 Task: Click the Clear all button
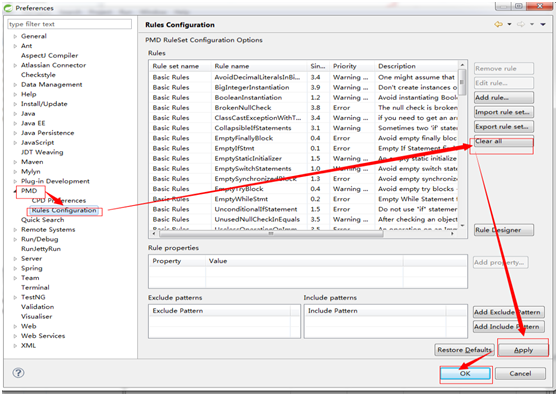click(504, 141)
